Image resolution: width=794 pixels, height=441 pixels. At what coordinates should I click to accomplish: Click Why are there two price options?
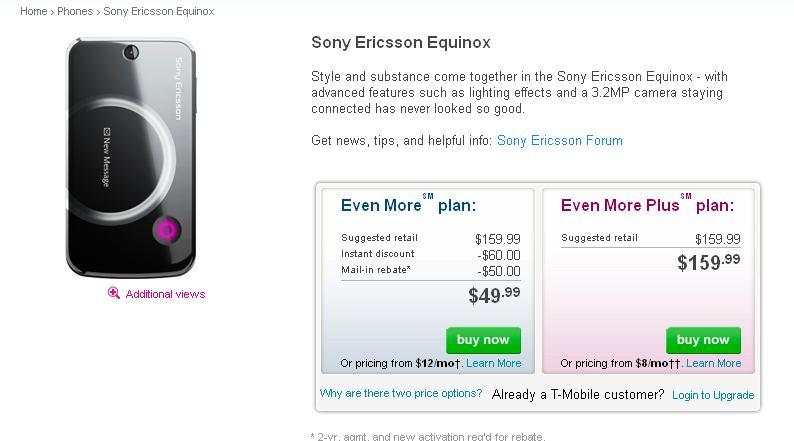point(401,393)
